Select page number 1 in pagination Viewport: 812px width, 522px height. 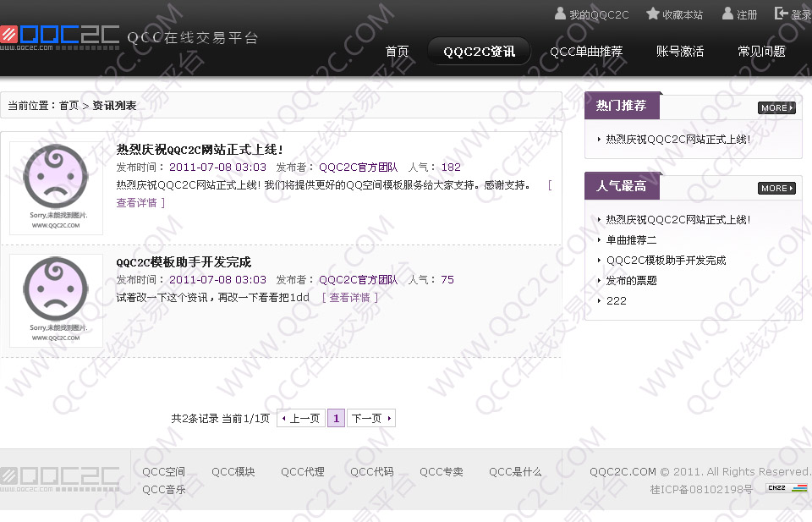336,418
